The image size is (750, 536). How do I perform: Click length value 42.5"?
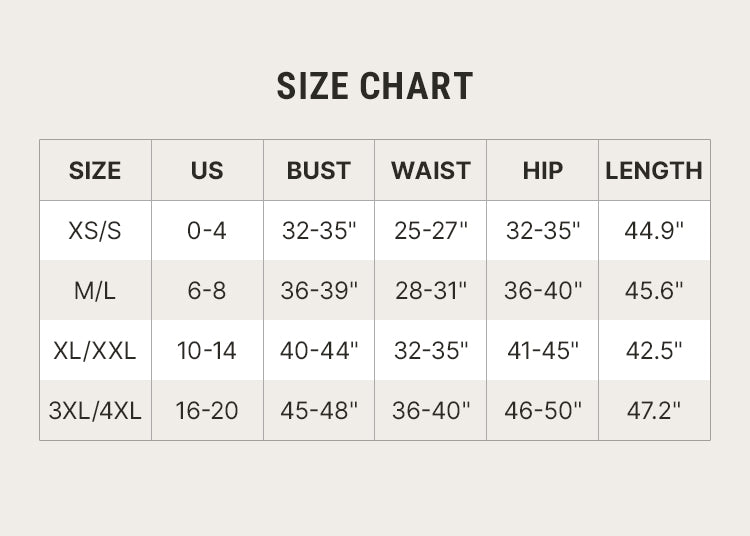(x=654, y=351)
